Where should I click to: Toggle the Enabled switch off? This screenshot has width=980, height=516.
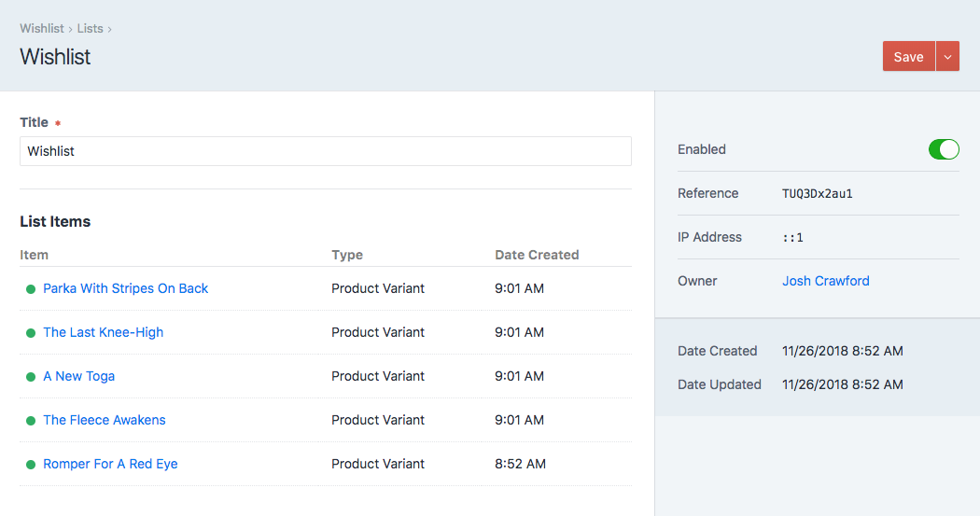(943, 149)
